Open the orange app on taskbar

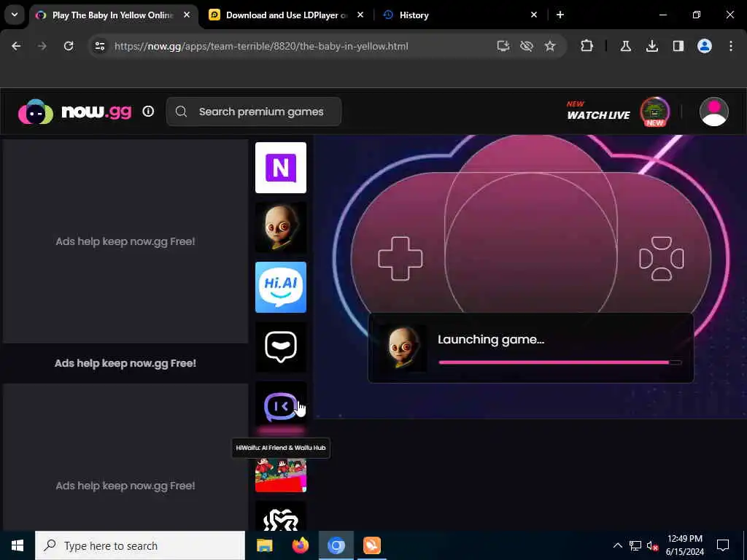point(371,545)
